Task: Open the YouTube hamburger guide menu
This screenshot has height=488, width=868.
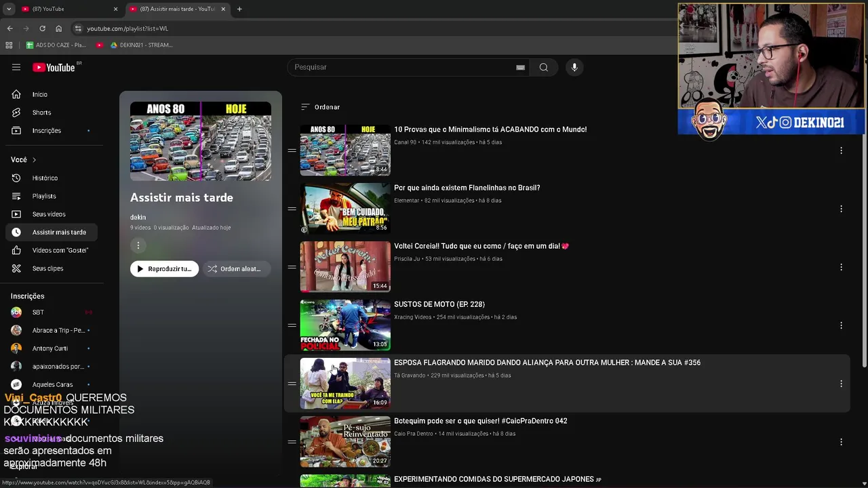Action: tap(16, 67)
